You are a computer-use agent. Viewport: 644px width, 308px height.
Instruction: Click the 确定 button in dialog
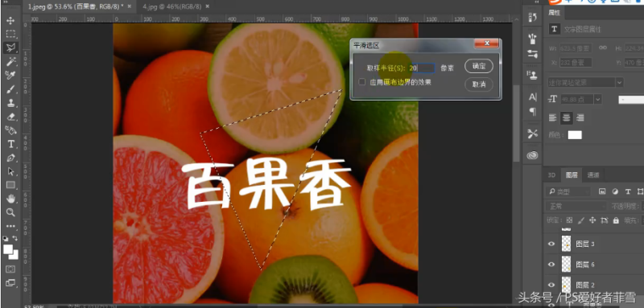tap(479, 66)
